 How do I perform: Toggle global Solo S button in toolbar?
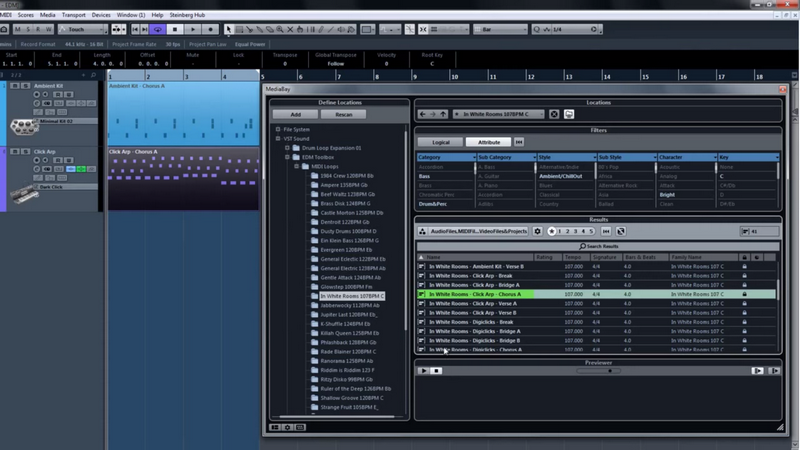[x=28, y=30]
